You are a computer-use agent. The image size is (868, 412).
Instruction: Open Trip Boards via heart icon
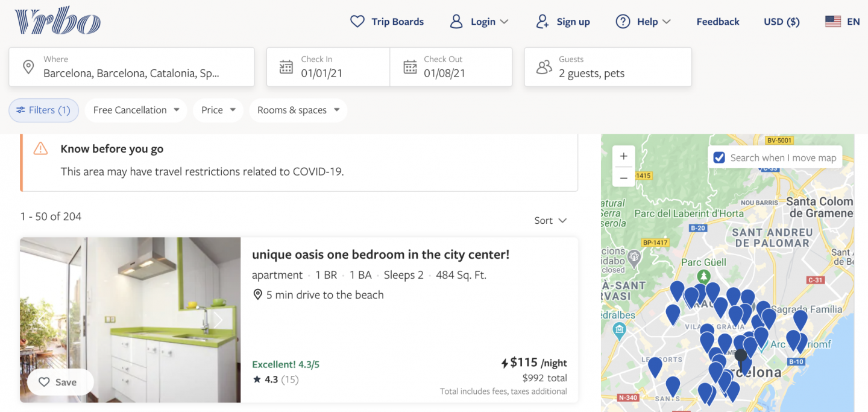click(357, 22)
